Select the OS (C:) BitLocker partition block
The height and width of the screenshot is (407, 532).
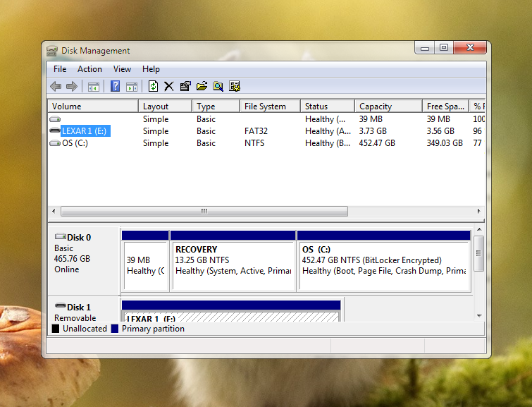tap(384, 261)
